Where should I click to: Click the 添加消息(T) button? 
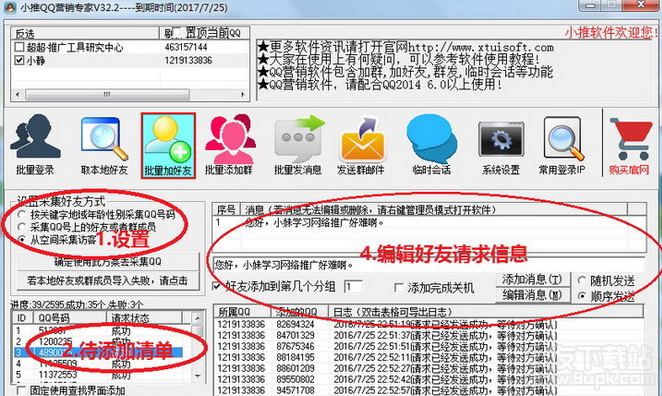click(533, 280)
